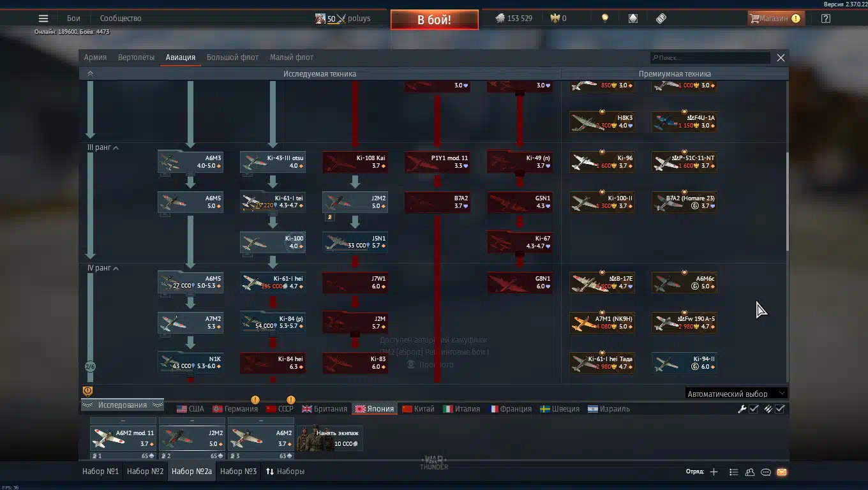This screenshot has height=490, width=868.
Task: Collapse tree with double-chevron at top left
Action: (x=90, y=73)
